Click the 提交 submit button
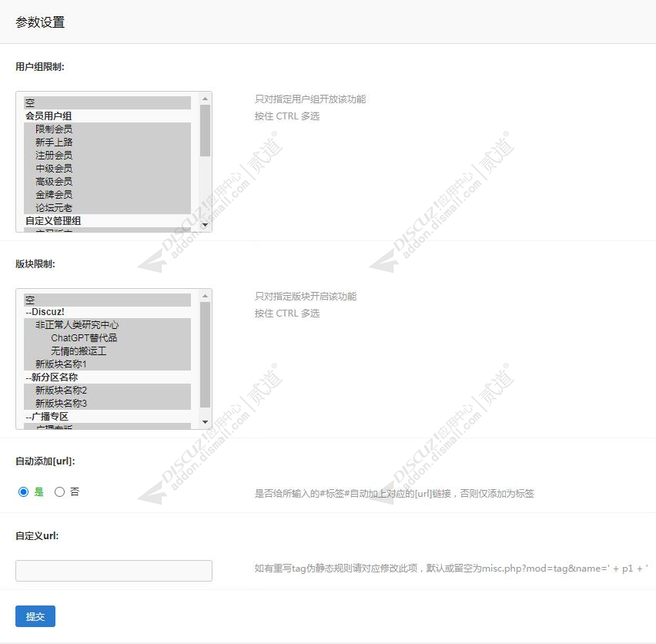656x644 pixels. [35, 616]
